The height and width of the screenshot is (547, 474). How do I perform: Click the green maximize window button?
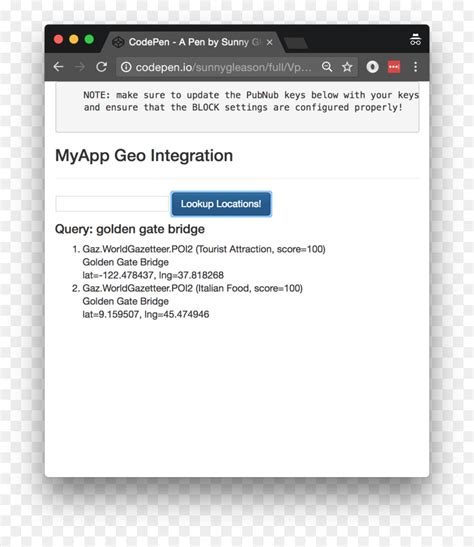click(x=89, y=39)
